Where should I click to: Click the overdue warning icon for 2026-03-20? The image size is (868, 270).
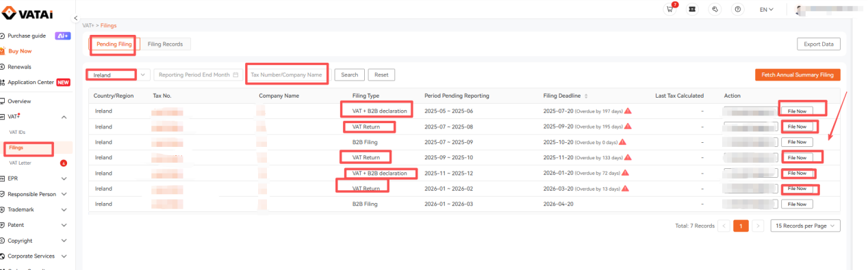625,189
